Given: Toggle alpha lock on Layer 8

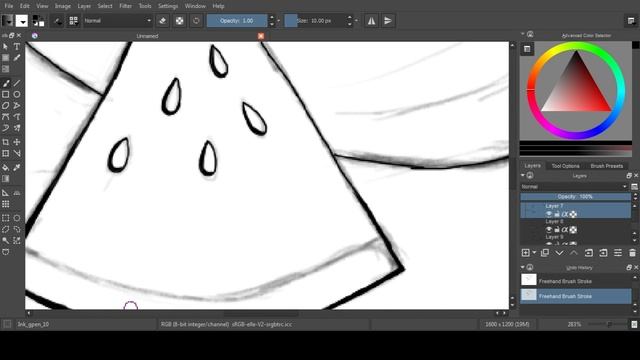Looking at the screenshot, I should point(573,230).
